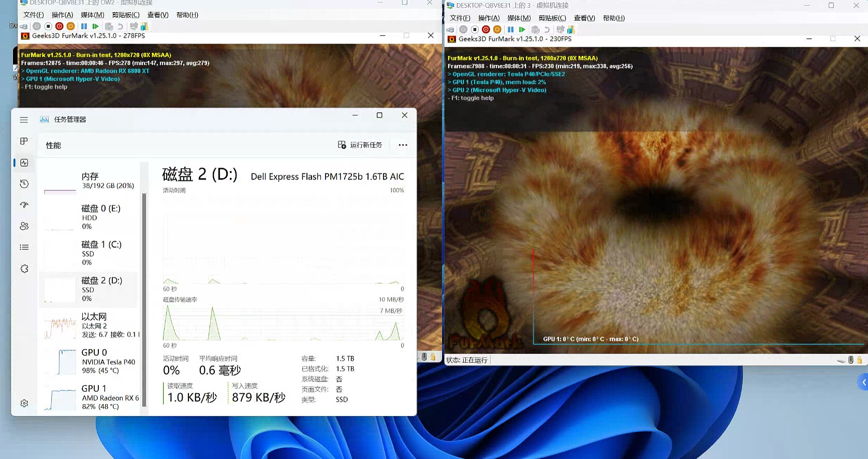Viewport: 868px width, 459px height.
Task: Click keyboard icon in VM 3 status bar
Action: point(841,360)
